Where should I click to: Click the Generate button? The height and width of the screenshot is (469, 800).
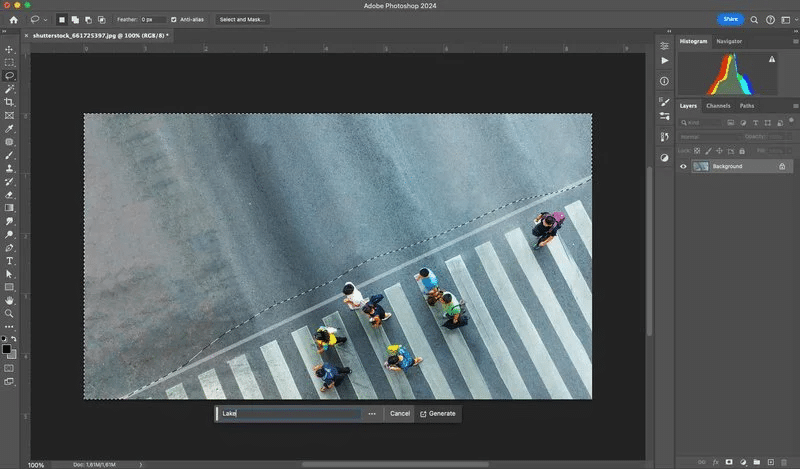[437, 413]
